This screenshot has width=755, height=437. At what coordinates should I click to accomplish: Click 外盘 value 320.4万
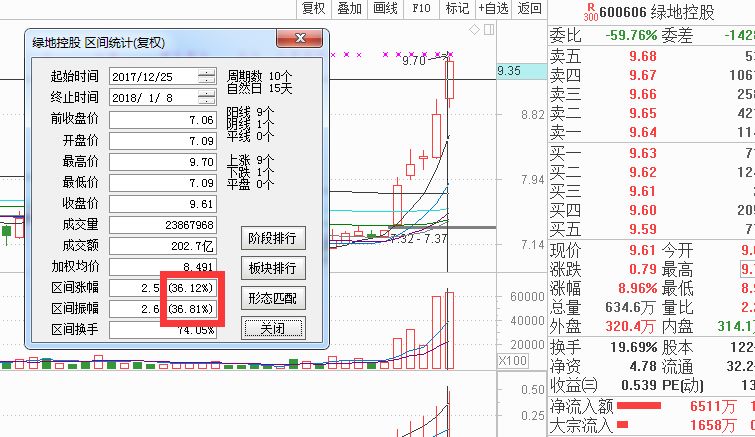pos(631,326)
